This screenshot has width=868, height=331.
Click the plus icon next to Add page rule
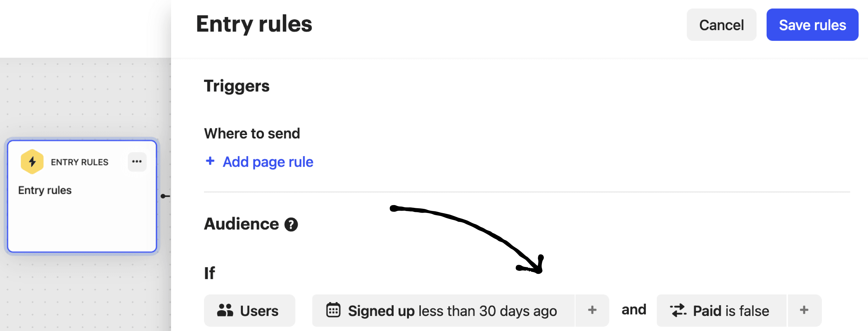210,161
